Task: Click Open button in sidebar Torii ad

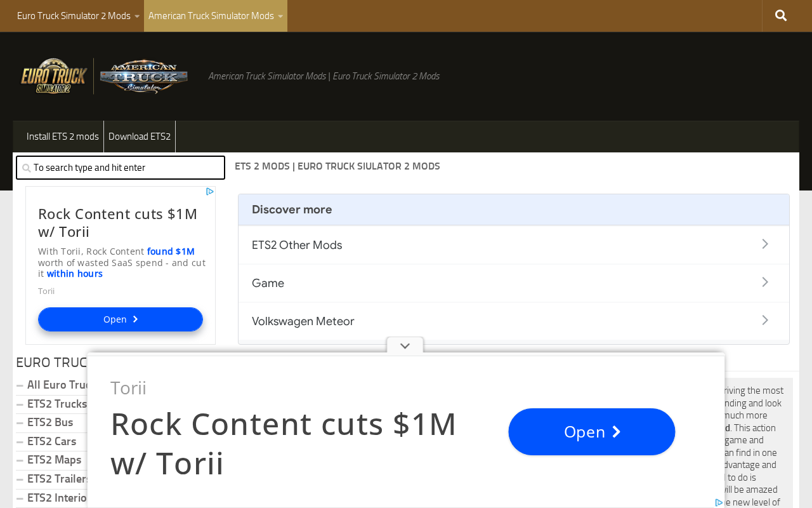Action: (x=121, y=319)
